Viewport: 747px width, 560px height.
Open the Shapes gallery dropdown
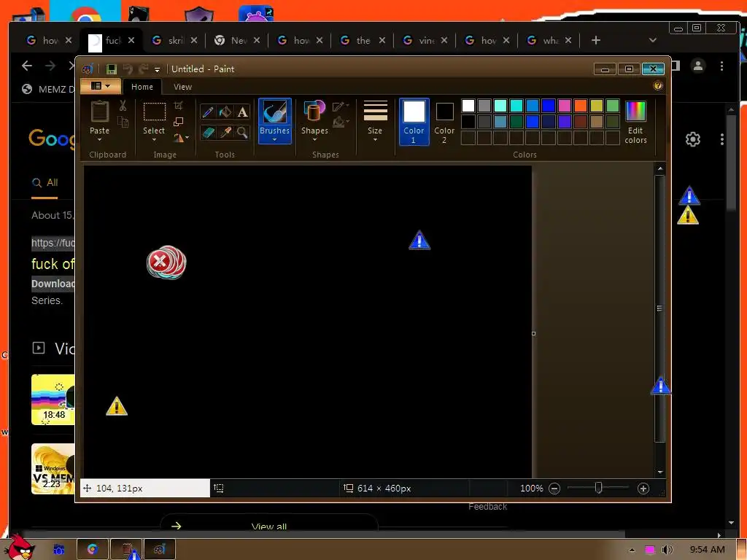314,140
